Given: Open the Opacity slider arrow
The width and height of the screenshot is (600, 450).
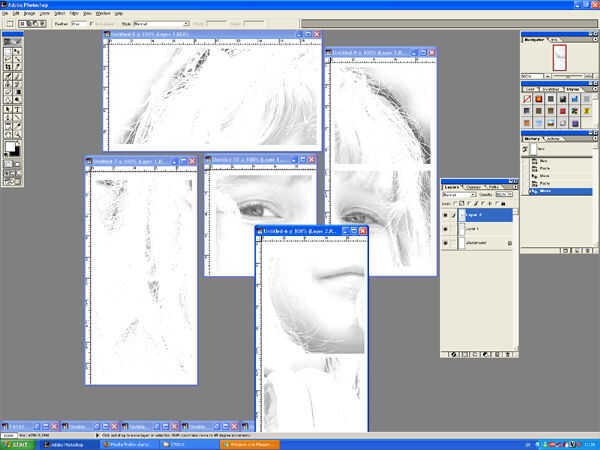Looking at the screenshot, I should (510, 195).
